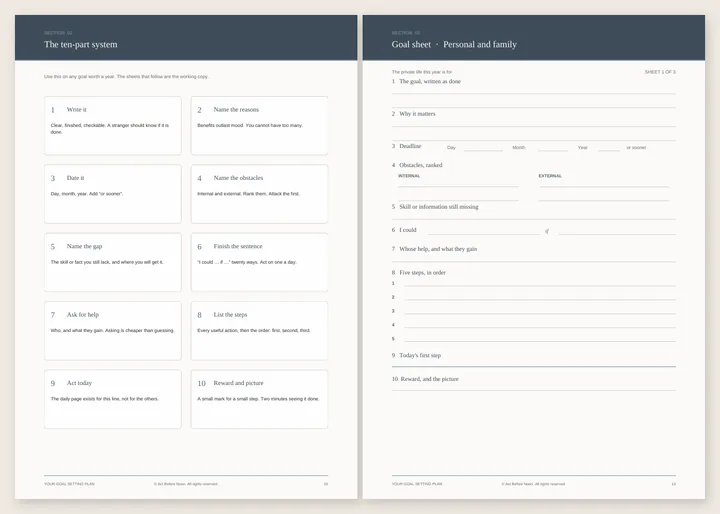Select the 'Name the reasons' card title
This screenshot has width=720, height=514.
point(236,109)
